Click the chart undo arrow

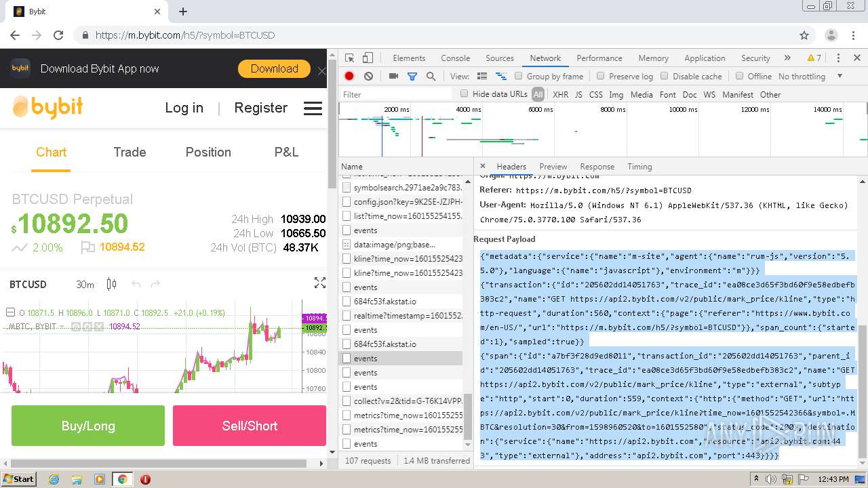[x=136, y=284]
